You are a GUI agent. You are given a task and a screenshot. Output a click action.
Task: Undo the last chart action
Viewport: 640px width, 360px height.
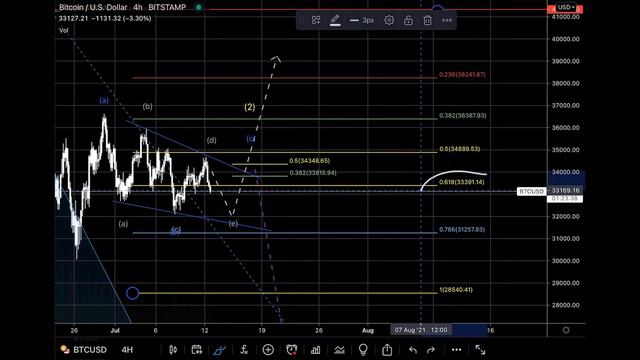tap(413, 350)
